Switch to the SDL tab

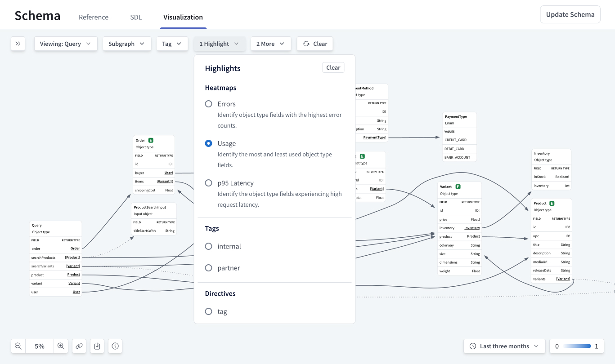click(136, 17)
